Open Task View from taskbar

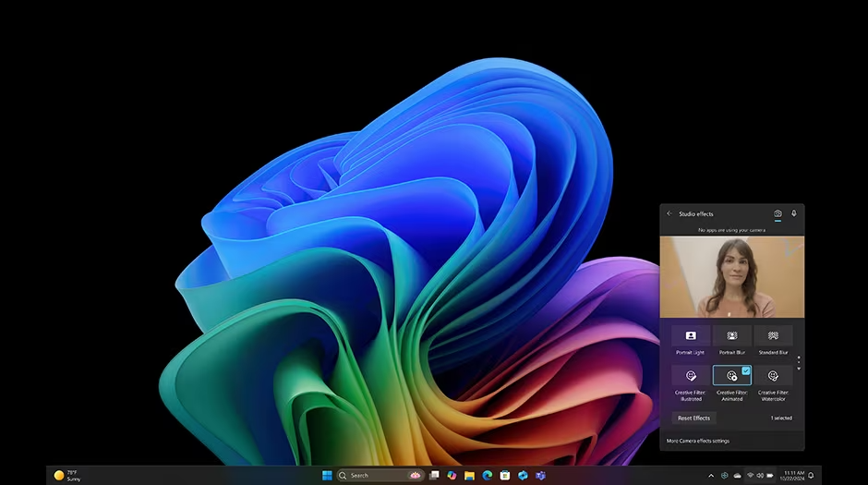(x=435, y=476)
